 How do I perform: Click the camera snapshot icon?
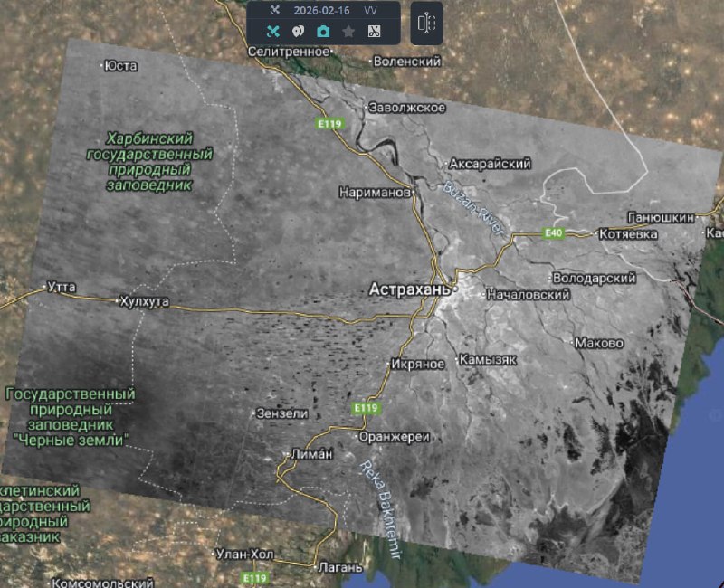tap(323, 32)
